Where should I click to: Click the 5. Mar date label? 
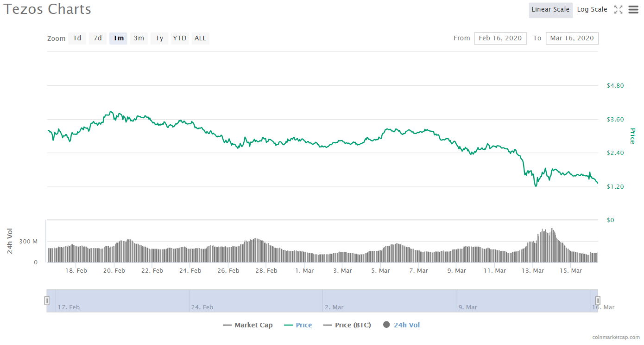(380, 271)
